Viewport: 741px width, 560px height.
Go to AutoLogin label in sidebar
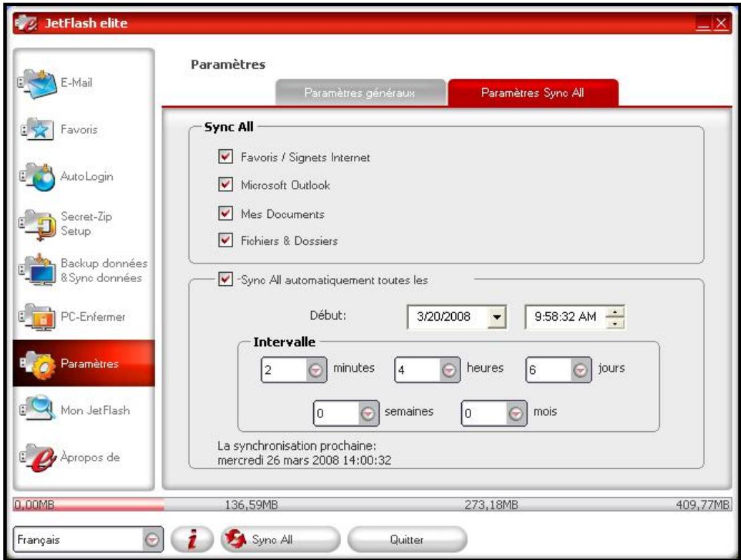(87, 177)
